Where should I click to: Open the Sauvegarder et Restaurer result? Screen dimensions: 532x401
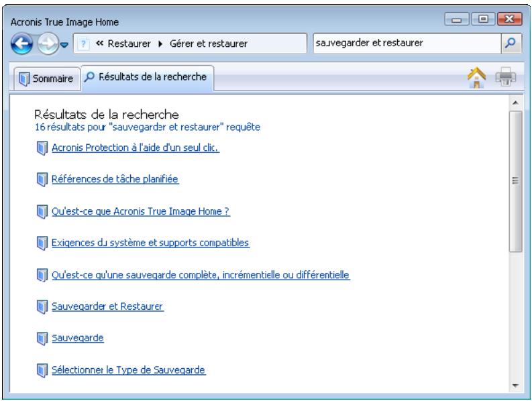coord(107,306)
